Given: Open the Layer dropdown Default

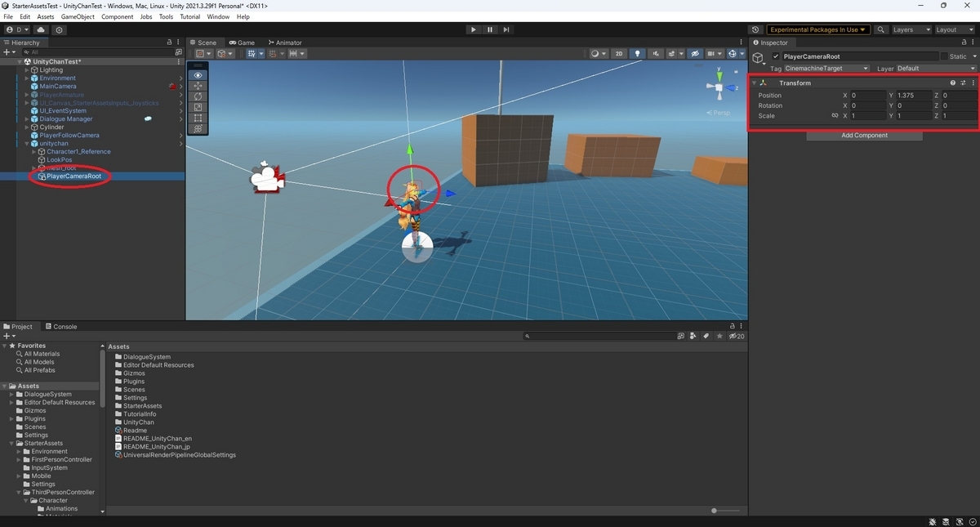Looking at the screenshot, I should [936, 69].
